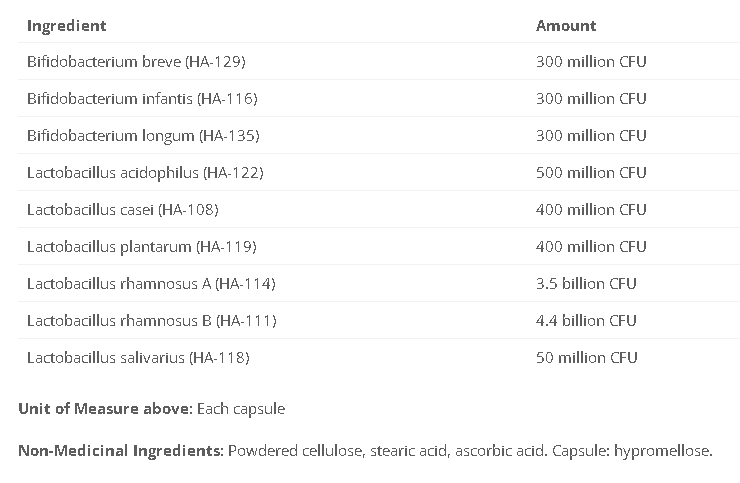Click the Each capsule text

[x=241, y=409]
